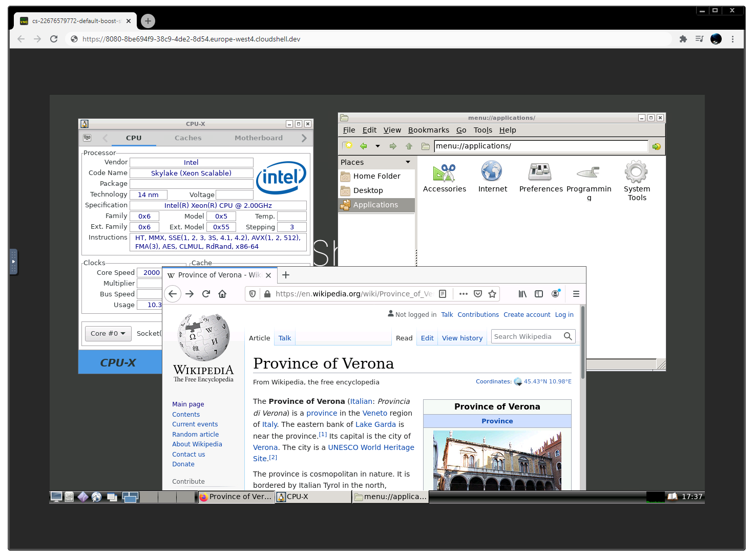Click Firefox back arrow button
This screenshot has width=755, height=560.
tap(173, 294)
